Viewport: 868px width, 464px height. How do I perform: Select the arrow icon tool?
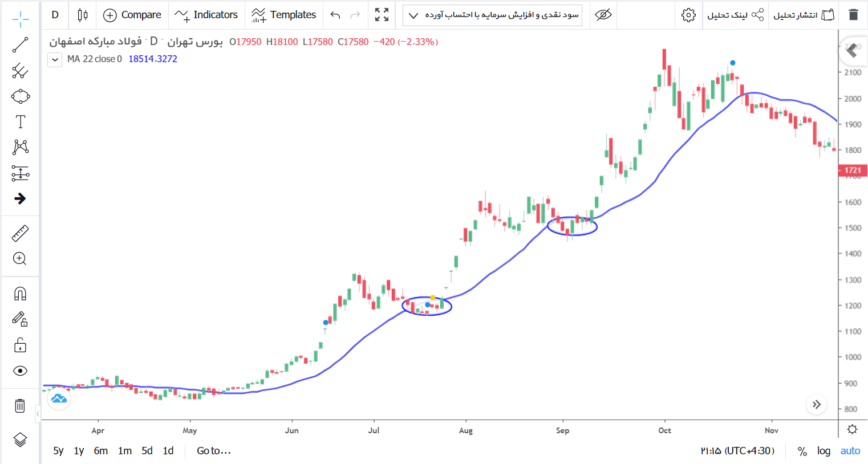tap(20, 198)
